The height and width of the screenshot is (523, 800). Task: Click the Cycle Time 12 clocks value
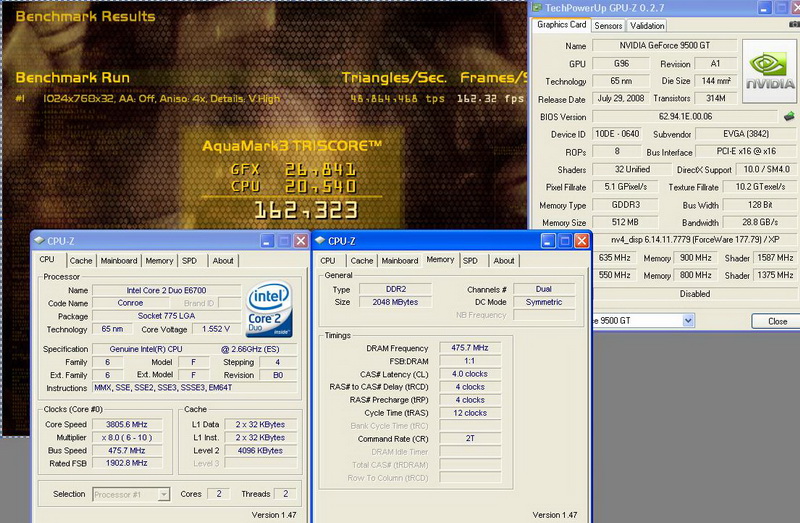(x=470, y=413)
